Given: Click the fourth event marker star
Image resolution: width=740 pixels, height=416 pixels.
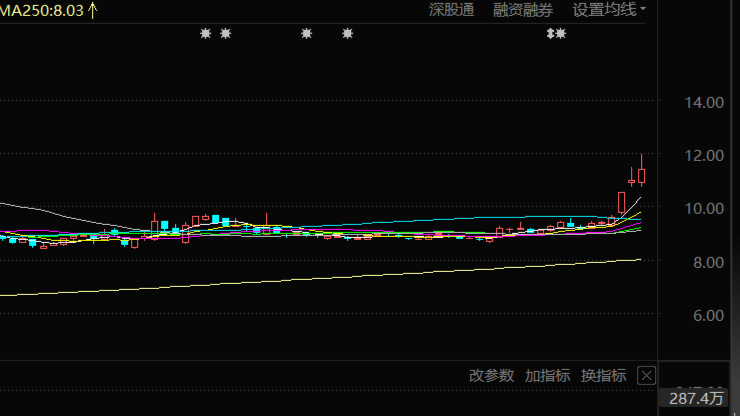Looking at the screenshot, I should pos(347,34).
